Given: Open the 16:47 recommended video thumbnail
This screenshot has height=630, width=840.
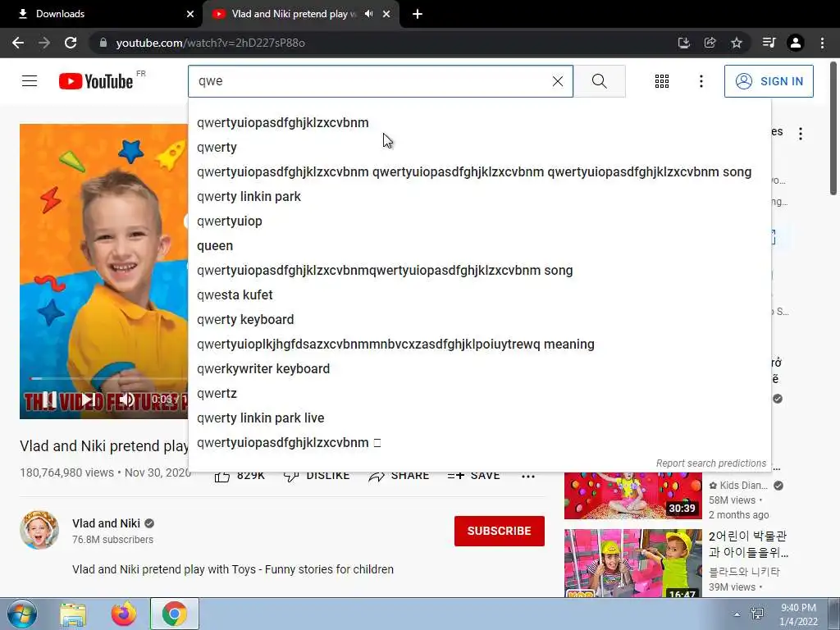Looking at the screenshot, I should (x=632, y=563).
